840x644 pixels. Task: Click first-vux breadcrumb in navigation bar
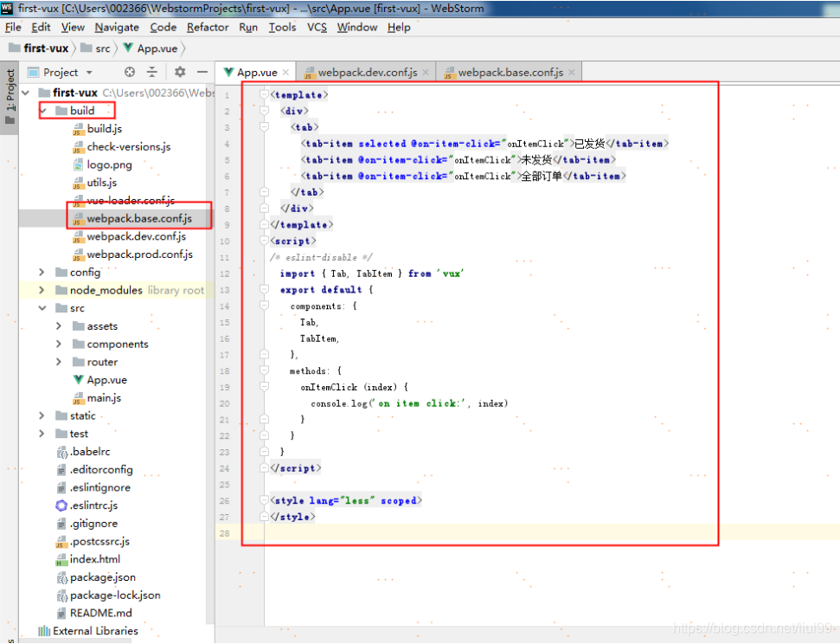(x=39, y=48)
